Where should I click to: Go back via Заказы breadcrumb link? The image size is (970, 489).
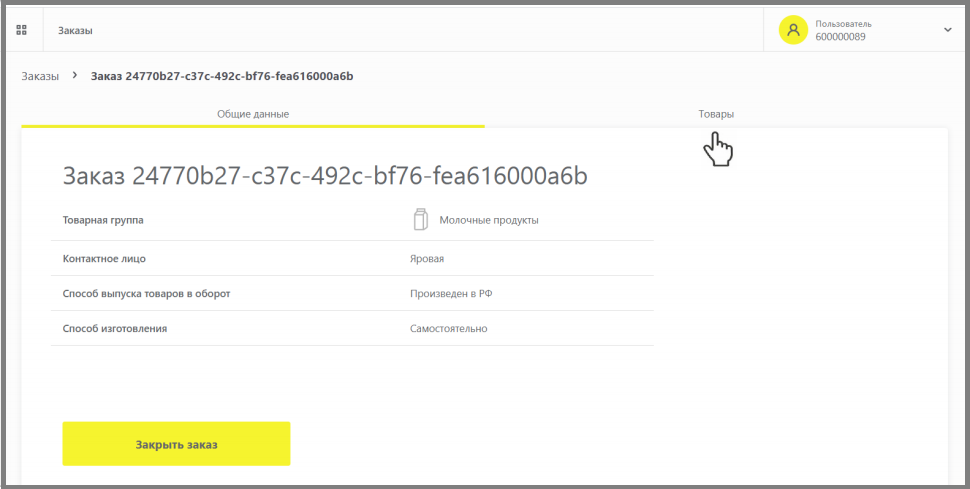tap(40, 76)
